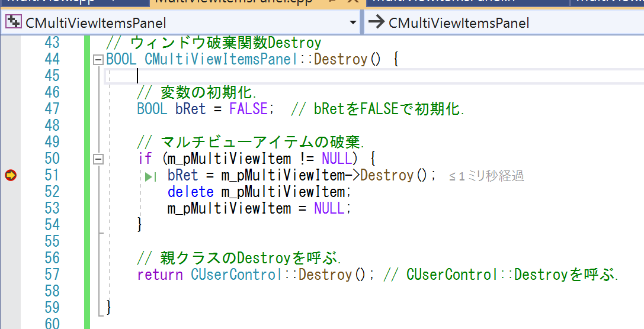Viewport: 644px width, 329px height.
Task: Click line number 57 in the margin
Action: coord(52,274)
